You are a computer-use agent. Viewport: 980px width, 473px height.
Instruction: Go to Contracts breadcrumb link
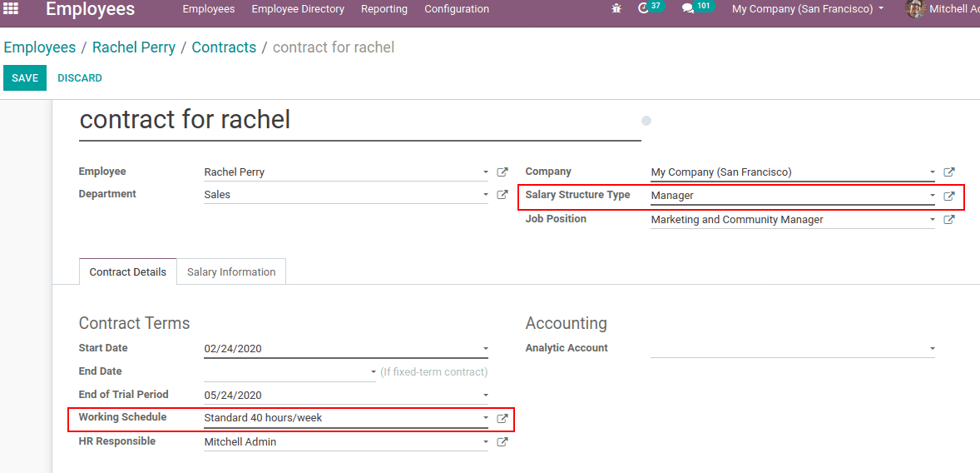point(224,47)
